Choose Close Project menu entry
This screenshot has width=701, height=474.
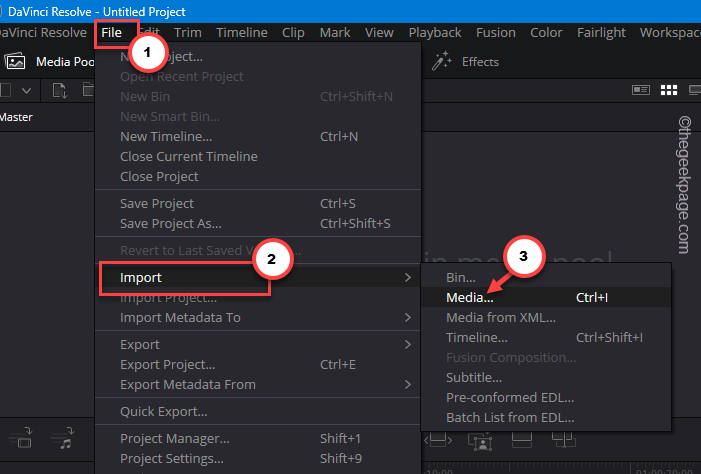(258, 177)
